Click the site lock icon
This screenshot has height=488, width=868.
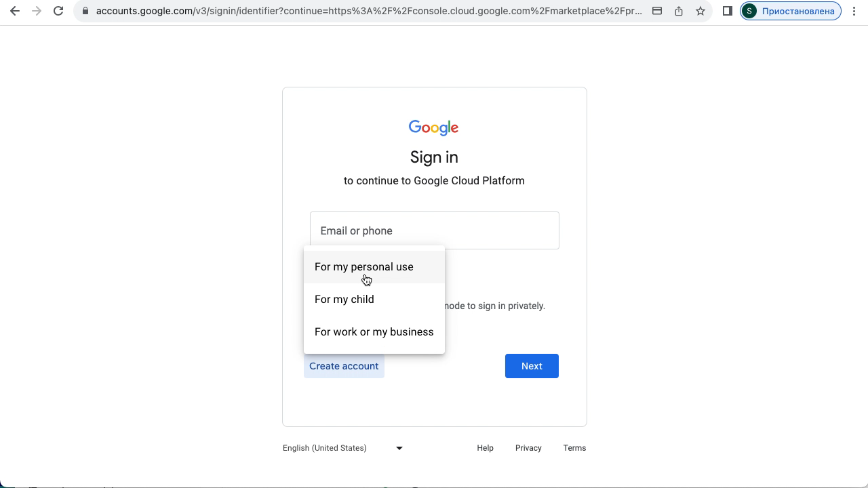point(85,11)
